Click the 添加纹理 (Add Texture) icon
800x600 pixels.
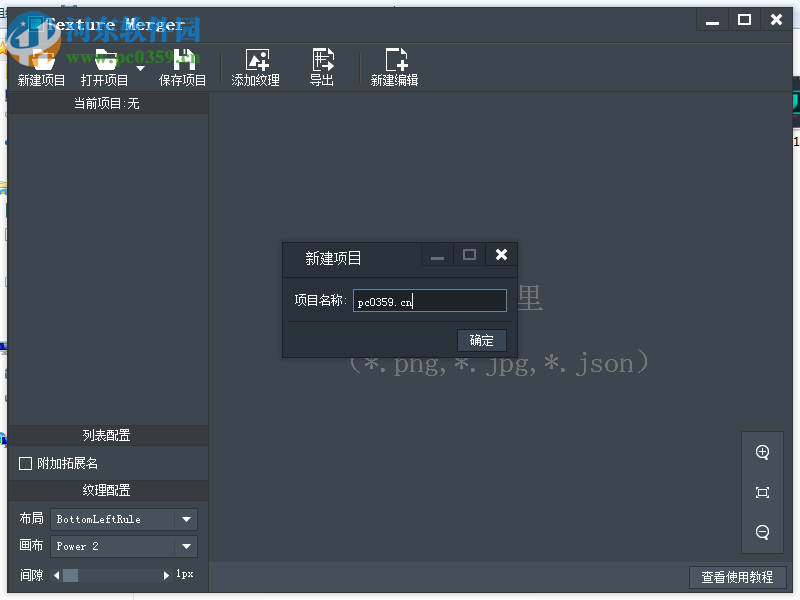pos(258,66)
